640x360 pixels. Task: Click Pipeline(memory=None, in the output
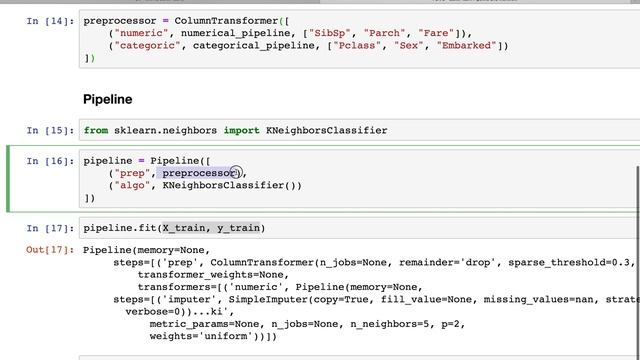[147, 250]
